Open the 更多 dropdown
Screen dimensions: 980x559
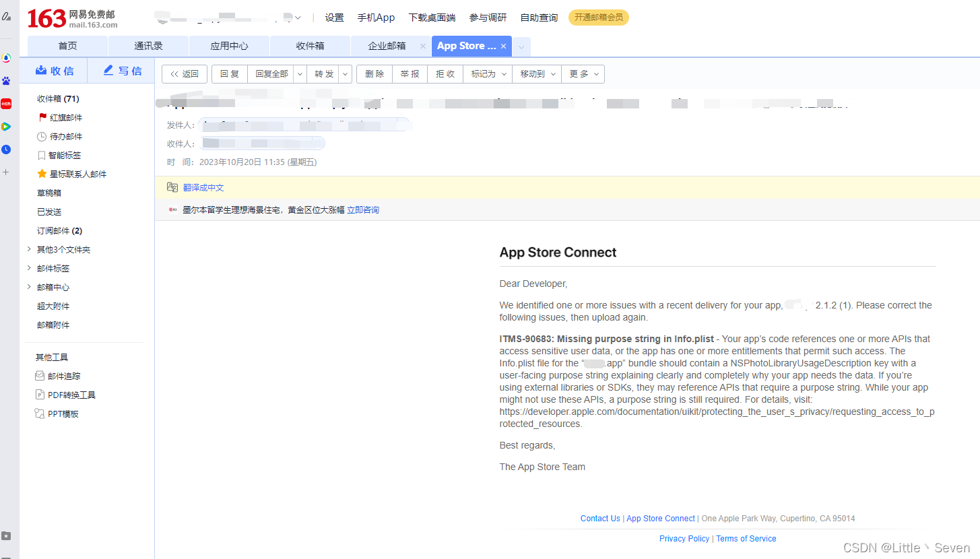583,74
